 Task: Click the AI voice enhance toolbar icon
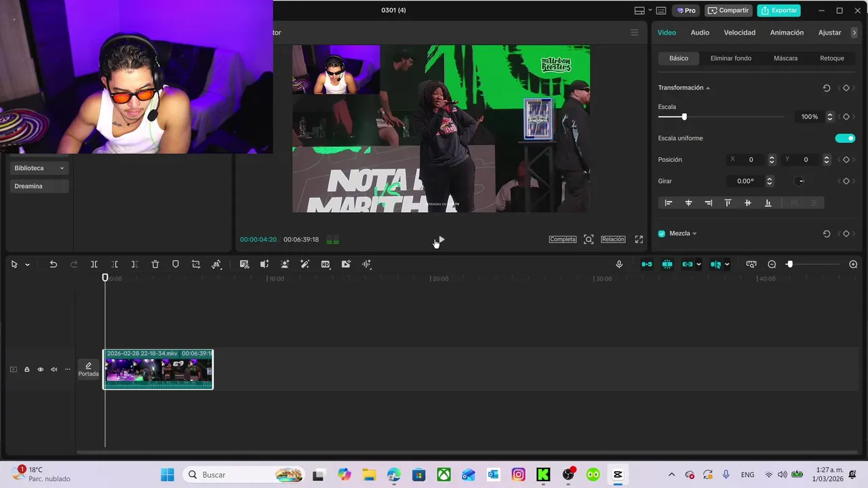(x=264, y=264)
